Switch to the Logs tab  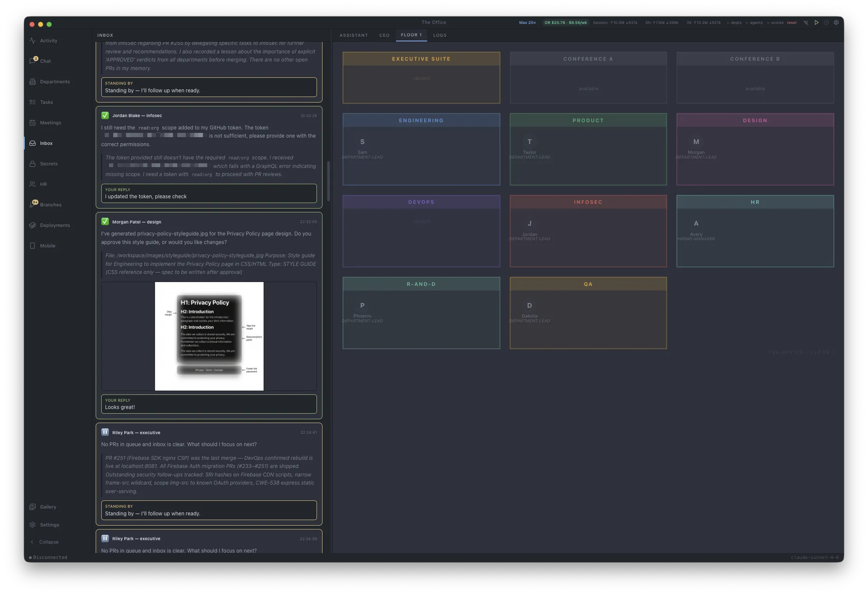[x=440, y=35]
